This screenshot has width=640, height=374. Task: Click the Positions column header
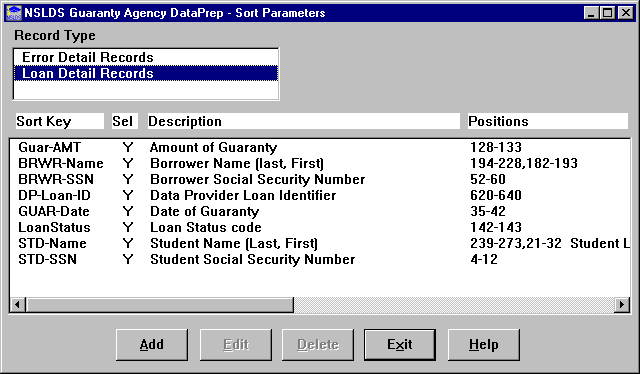tap(547, 121)
